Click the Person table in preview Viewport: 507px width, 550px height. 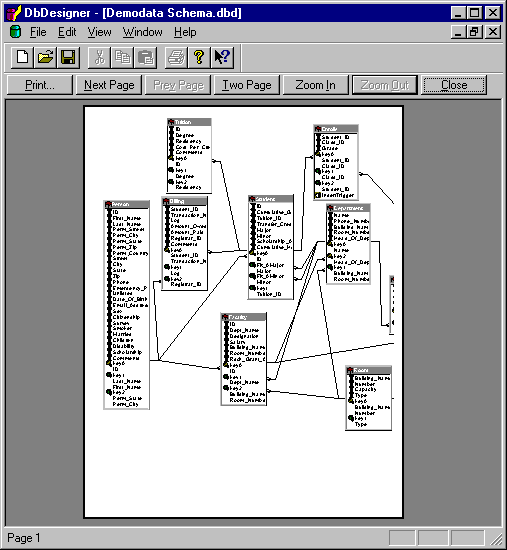[x=127, y=305]
